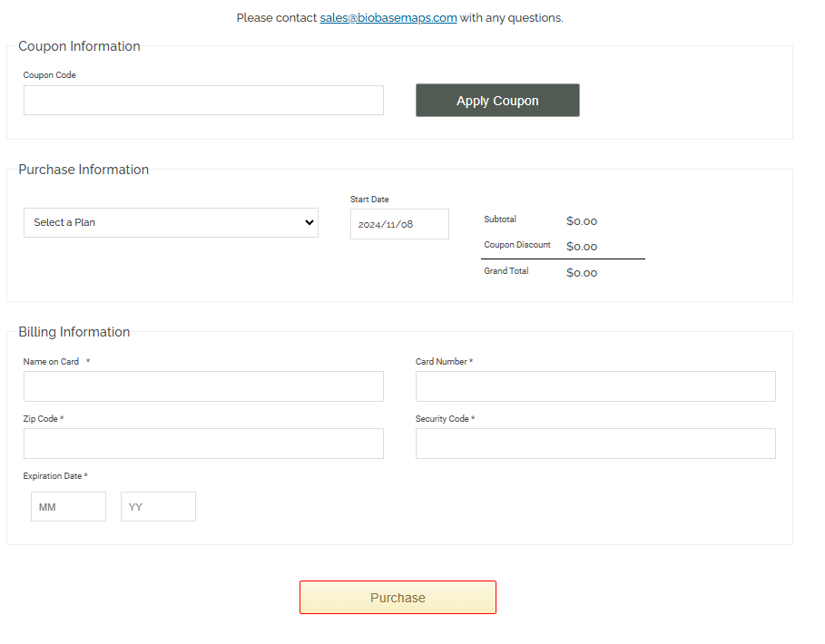Submit the order with Purchase button

(398, 597)
